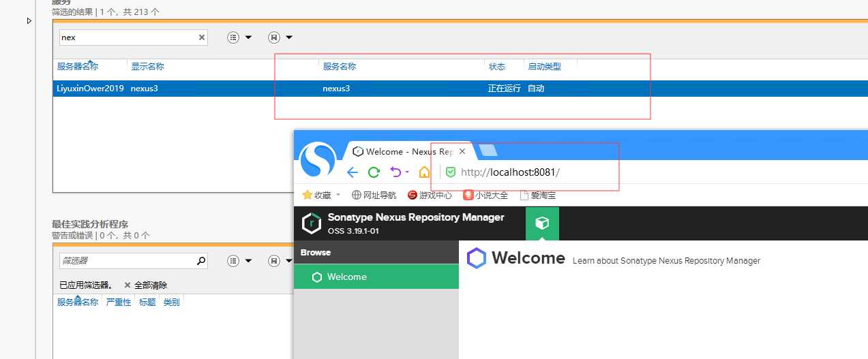Viewport: 868px width, 359px height.
Task: Open the 小说大全 bookmark
Action: click(x=485, y=195)
